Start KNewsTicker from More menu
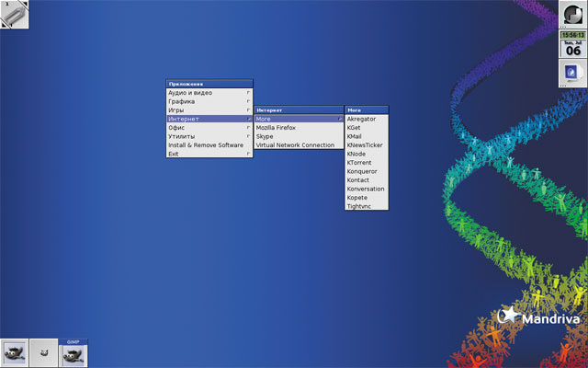Image resolution: width=588 pixels, height=368 pixels. [x=367, y=145]
